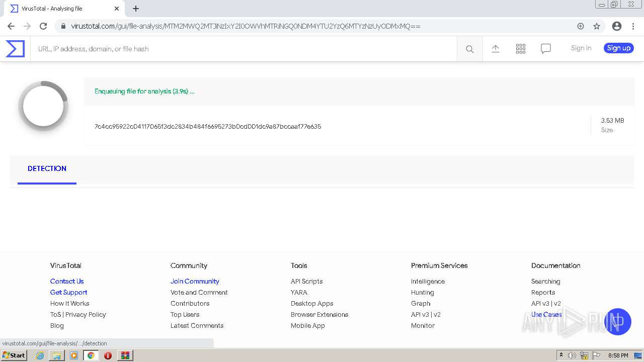
Task: Click the blue chat widget button
Action: (618, 322)
